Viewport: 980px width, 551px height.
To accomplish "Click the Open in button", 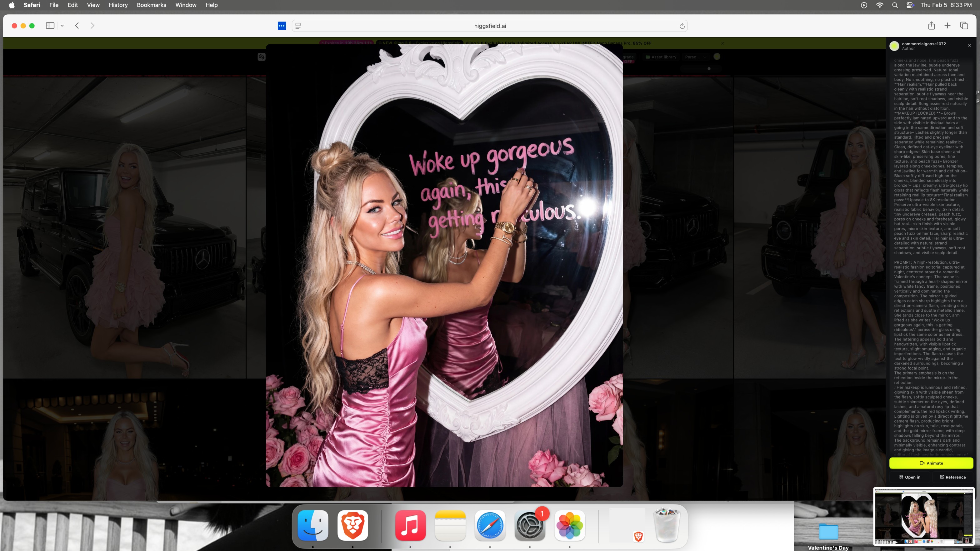I will click(910, 477).
